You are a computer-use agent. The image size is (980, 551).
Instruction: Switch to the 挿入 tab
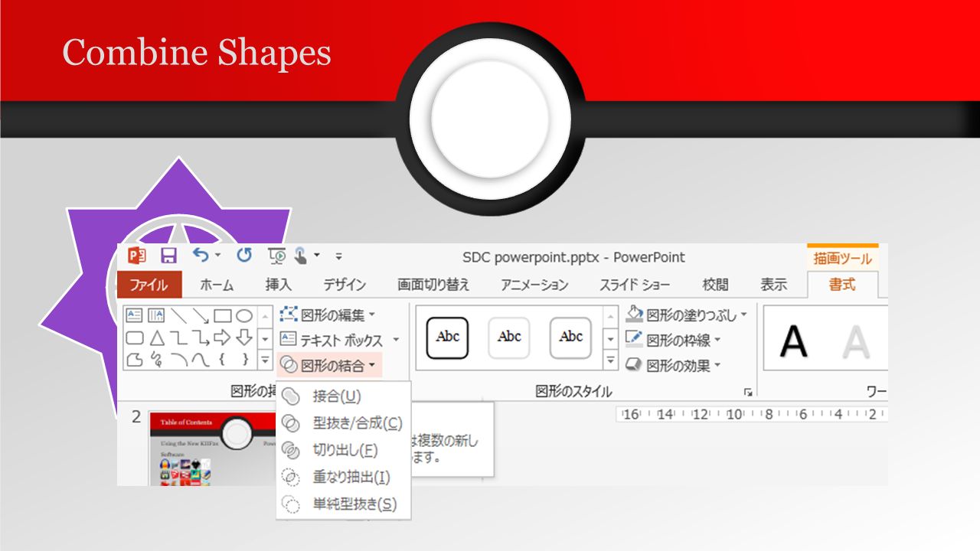278,285
